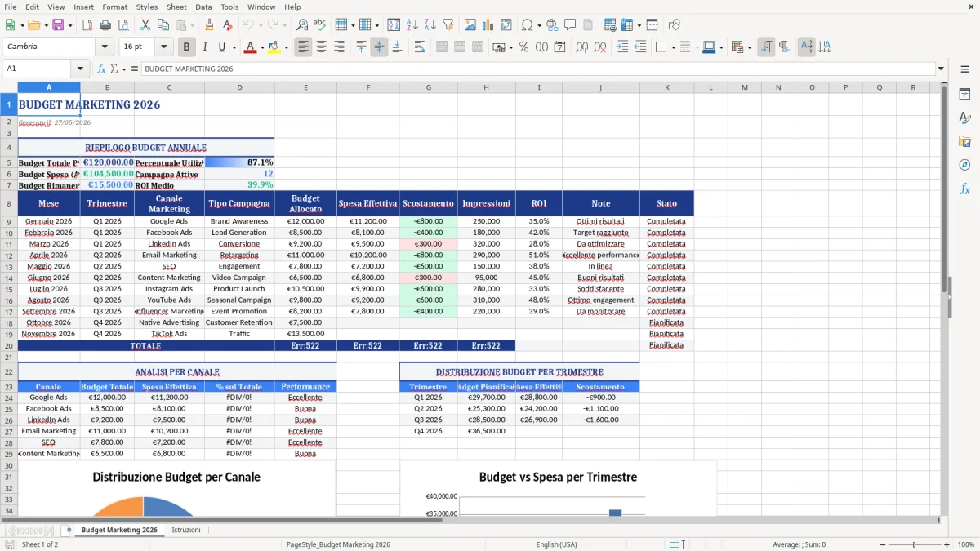Click the formula input line
The height and width of the screenshot is (551, 980).
click(x=537, y=69)
